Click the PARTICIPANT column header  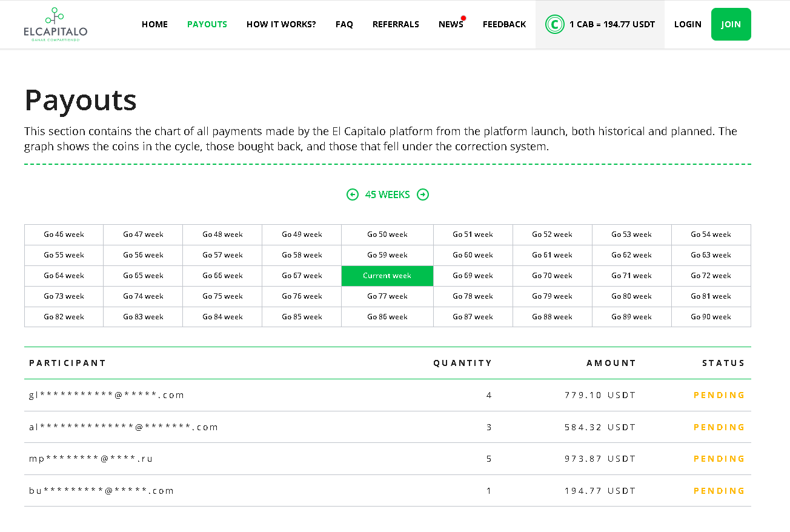(x=67, y=363)
